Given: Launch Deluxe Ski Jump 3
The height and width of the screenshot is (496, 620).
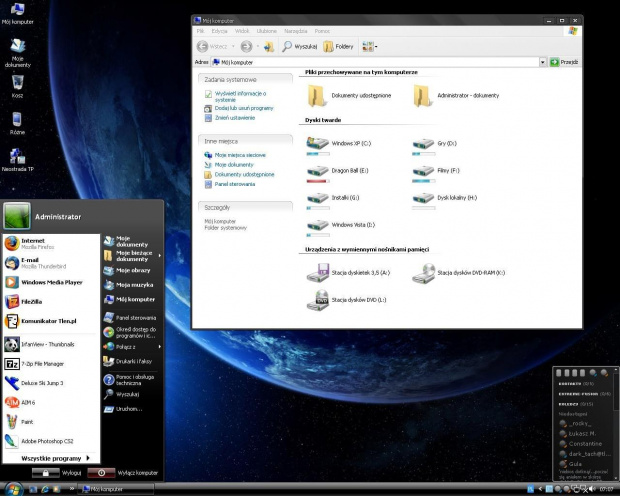Looking at the screenshot, I should coord(51,383).
